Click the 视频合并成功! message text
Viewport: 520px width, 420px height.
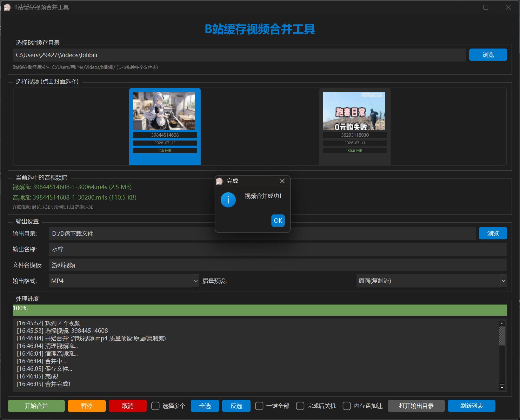pyautogui.click(x=263, y=196)
